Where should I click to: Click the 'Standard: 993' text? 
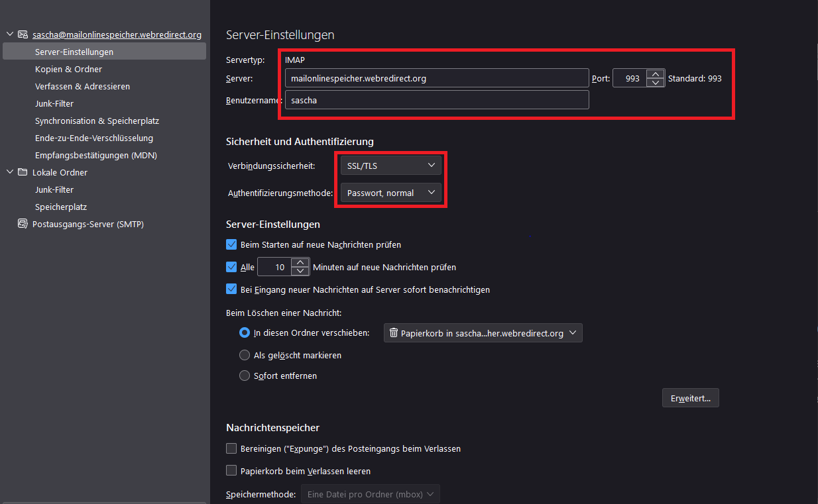pos(695,78)
